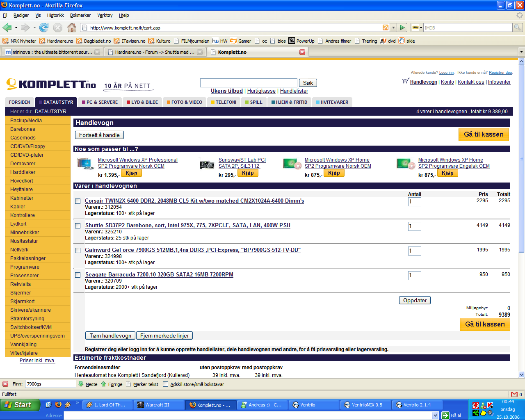The image size is (525, 420).
Task: Open the Historikk menu
Action: [55, 15]
